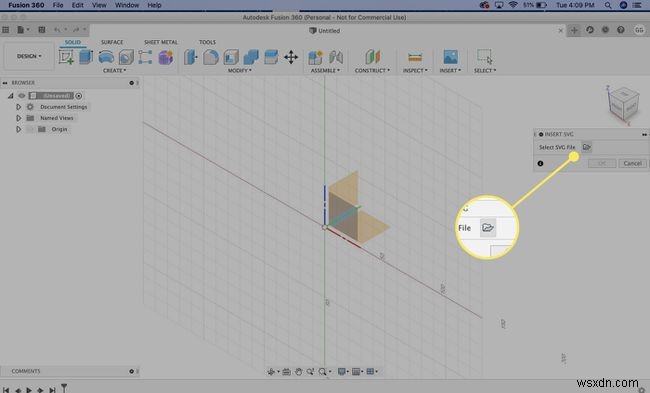
Task: Click the Save icon in toolbar
Action: pos(42,29)
